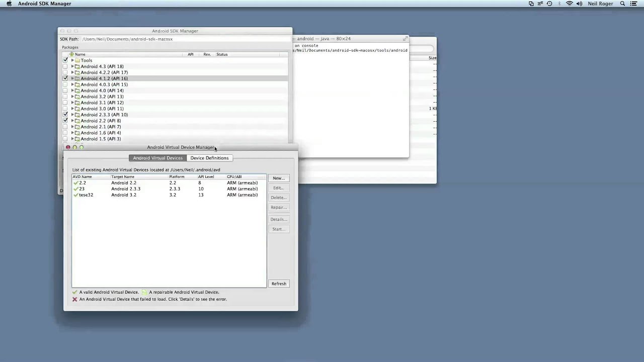Open the Neil Roger user menu
The height and width of the screenshot is (362, 644).
600,4
